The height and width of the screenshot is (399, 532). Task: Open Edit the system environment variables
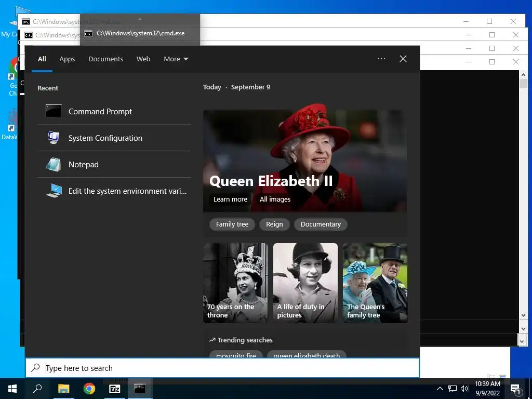[x=114, y=191]
